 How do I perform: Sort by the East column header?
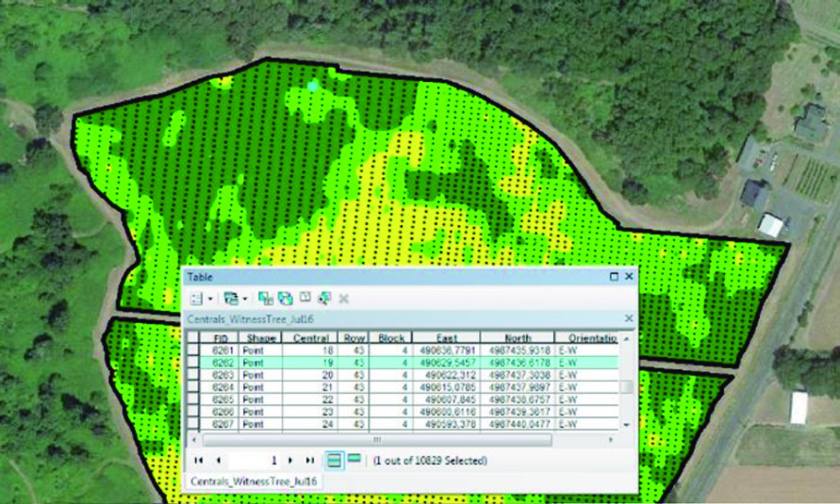pyautogui.click(x=446, y=337)
